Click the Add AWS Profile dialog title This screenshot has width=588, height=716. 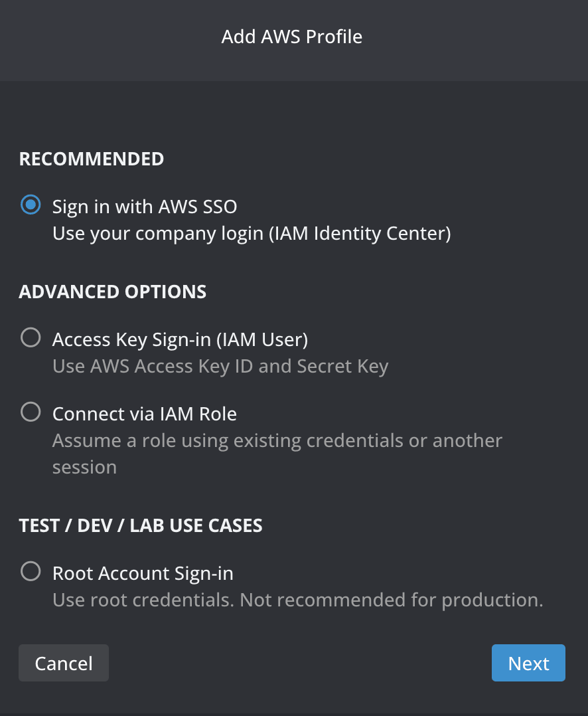292,37
